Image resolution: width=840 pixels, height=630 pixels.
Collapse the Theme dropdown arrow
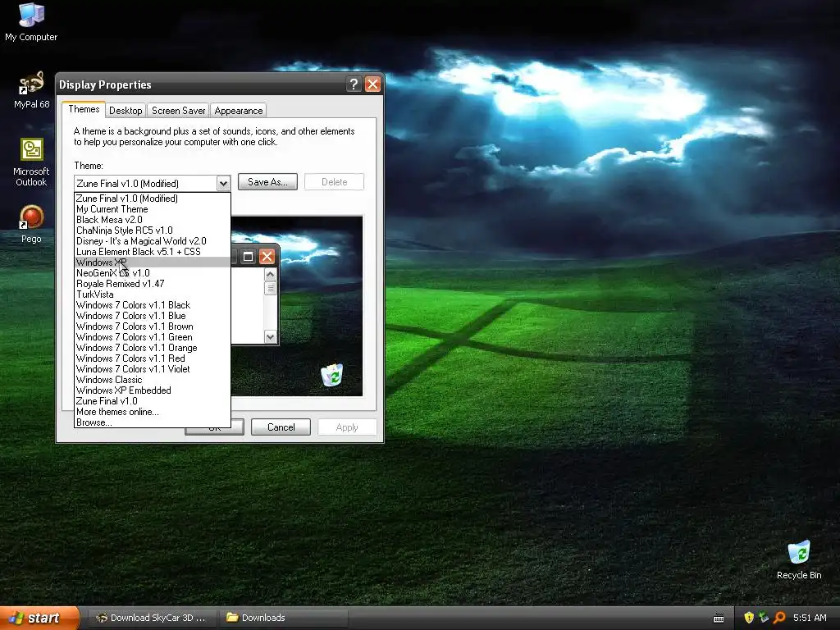pyautogui.click(x=223, y=184)
